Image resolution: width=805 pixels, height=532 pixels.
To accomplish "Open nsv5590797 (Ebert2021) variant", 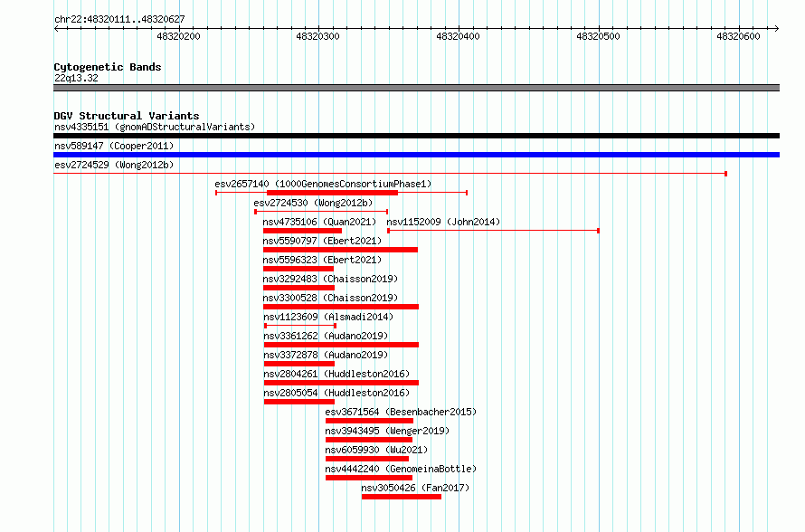I will pyautogui.click(x=322, y=241).
